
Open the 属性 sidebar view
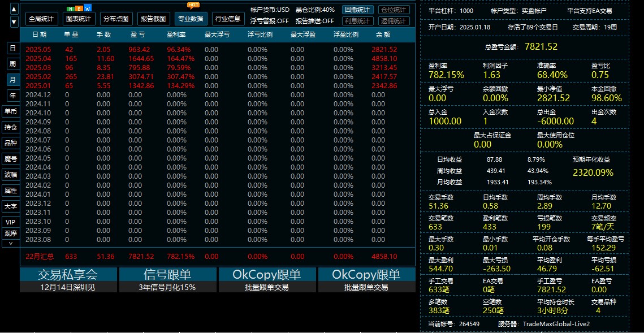point(11,191)
